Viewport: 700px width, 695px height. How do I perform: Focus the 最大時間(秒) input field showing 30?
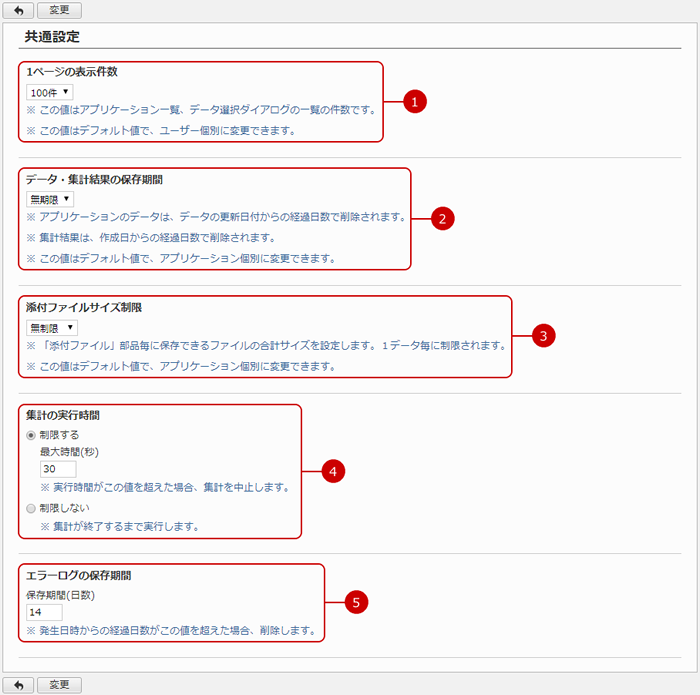tap(58, 469)
